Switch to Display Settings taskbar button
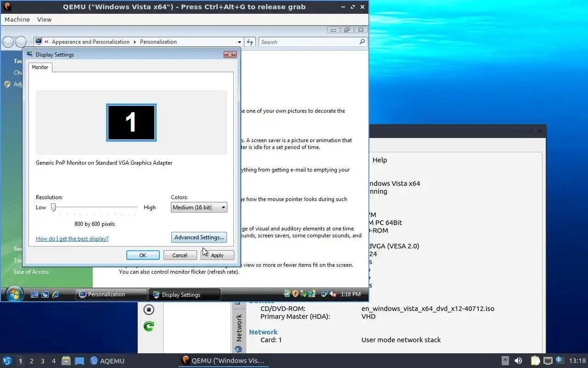Image resolution: width=588 pixels, height=368 pixels. pyautogui.click(x=185, y=294)
